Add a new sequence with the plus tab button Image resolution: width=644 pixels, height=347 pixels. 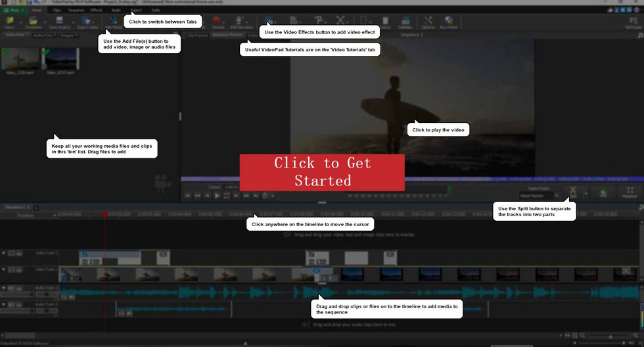[35, 208]
